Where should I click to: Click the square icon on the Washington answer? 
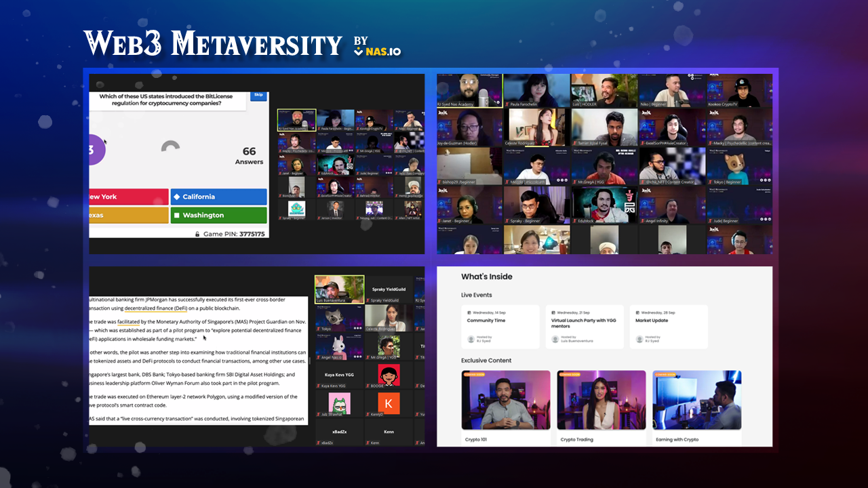pyautogui.click(x=176, y=215)
